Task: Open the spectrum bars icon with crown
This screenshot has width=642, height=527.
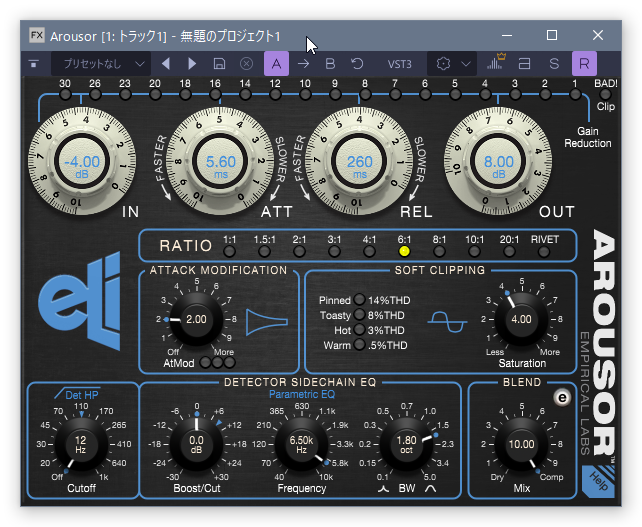Action: click(x=496, y=62)
